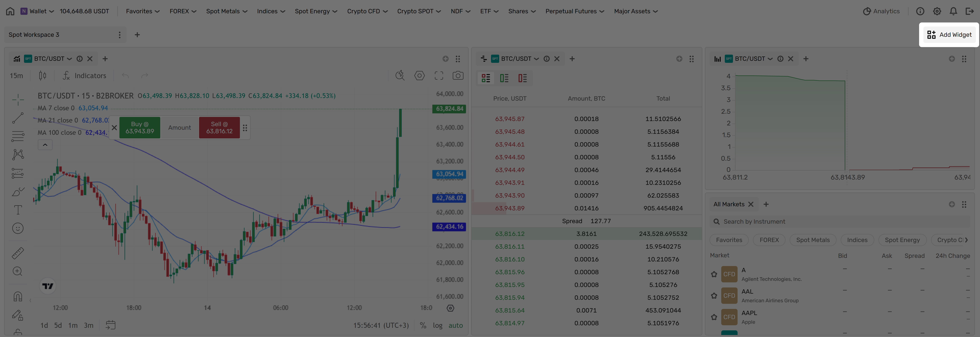Open the settings gear in the top bar

pyautogui.click(x=937, y=11)
